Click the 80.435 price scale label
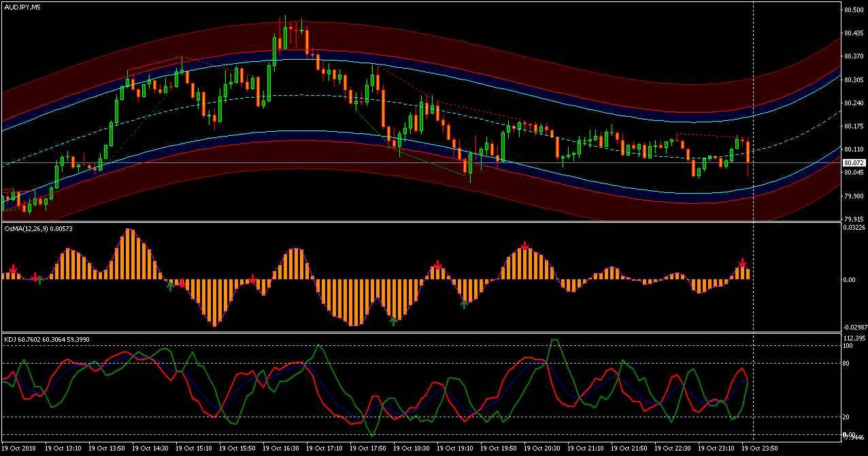This screenshot has width=868, height=456. coord(854,33)
